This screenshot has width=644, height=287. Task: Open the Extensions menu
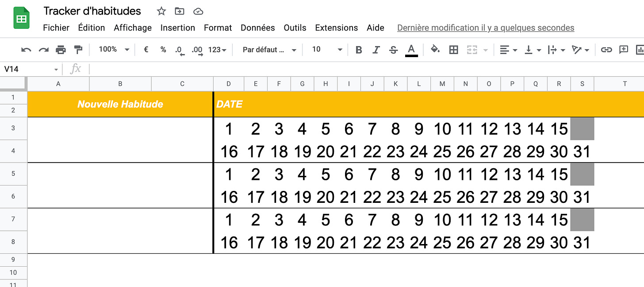click(337, 27)
